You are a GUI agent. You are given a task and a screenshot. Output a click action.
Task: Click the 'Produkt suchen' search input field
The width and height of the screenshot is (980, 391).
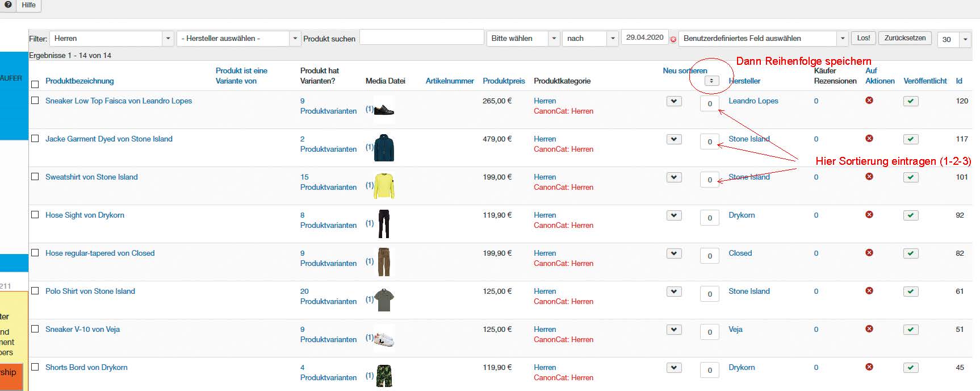pyautogui.click(x=421, y=38)
